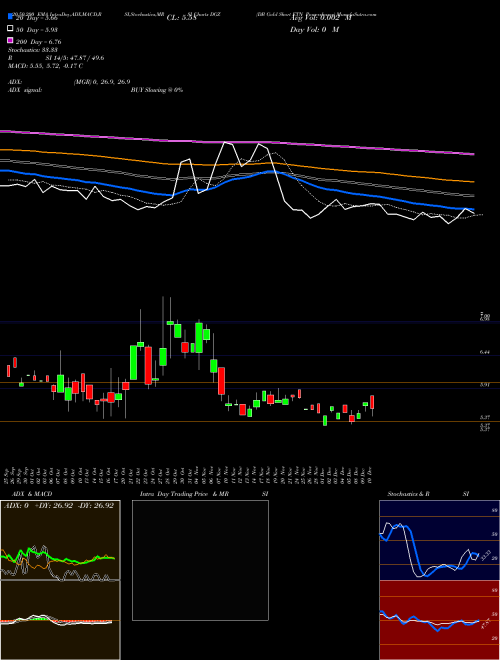Click the white 50 Day legend swatch
The width and height of the screenshot is (500, 660).
[x=11, y=29]
